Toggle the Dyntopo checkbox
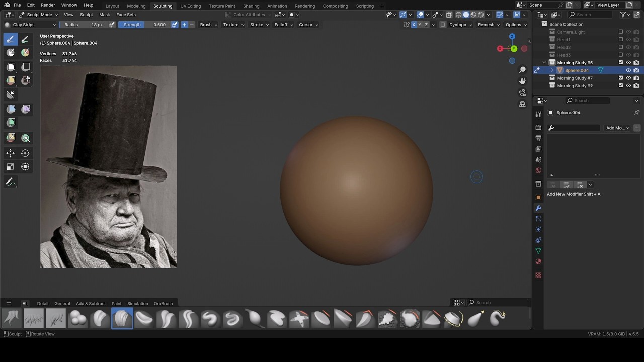Image resolution: width=644 pixels, height=362 pixels. (443, 25)
